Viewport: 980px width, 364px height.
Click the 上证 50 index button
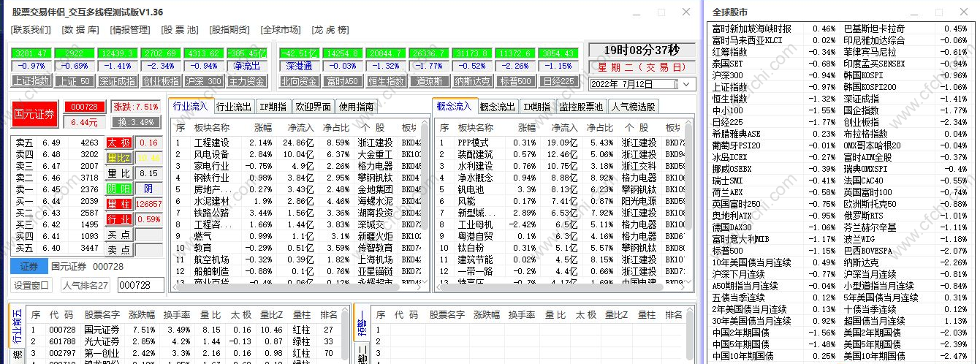point(74,81)
